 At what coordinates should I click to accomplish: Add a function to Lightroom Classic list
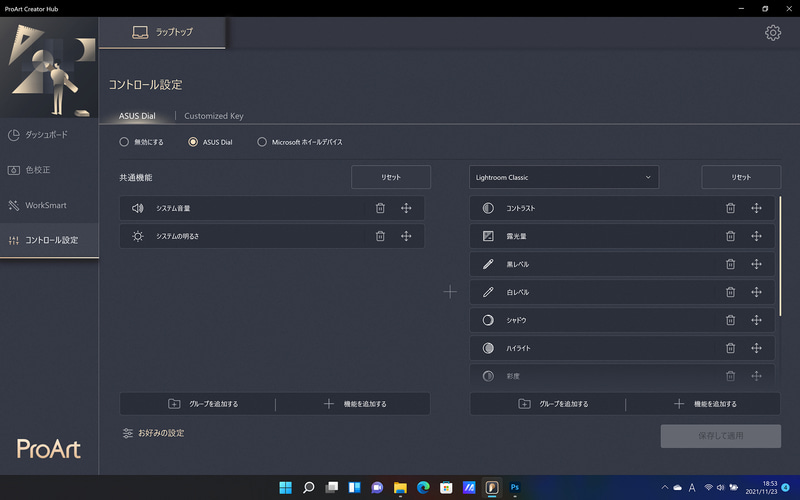pos(705,404)
